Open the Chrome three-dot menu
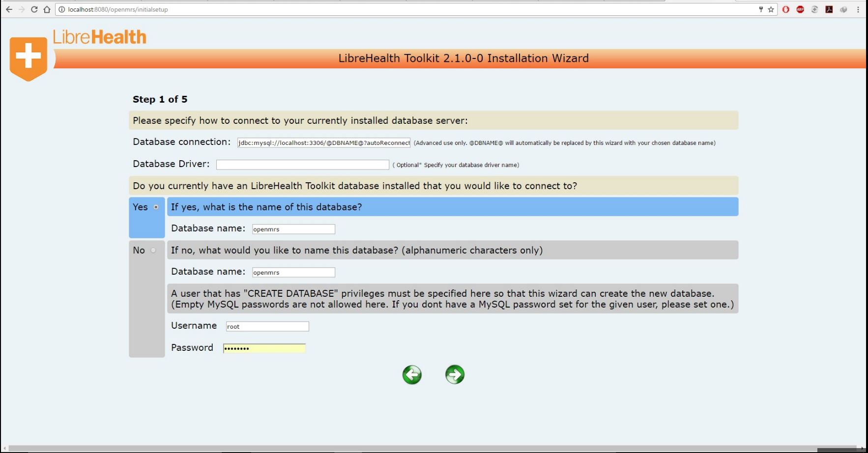Image resolution: width=868 pixels, height=453 pixels. 858,9
